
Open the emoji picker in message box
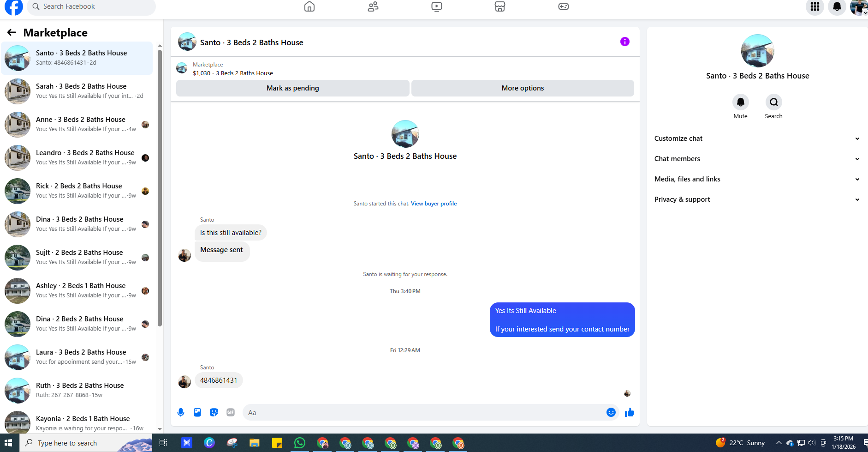pos(611,412)
